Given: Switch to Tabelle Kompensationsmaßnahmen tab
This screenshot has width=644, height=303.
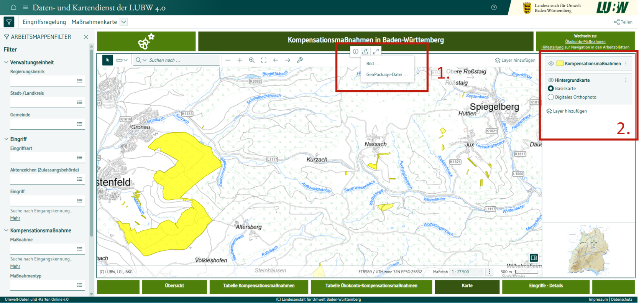Looking at the screenshot, I should 259,286.
